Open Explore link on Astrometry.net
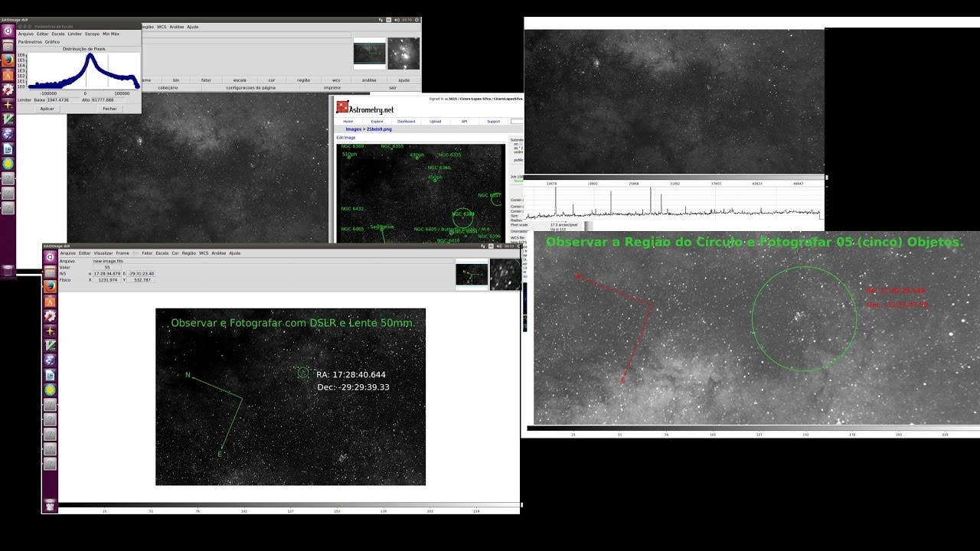 pos(377,121)
